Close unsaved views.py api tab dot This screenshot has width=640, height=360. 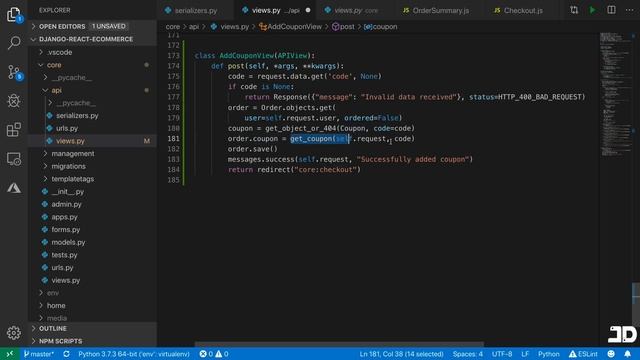(308, 10)
